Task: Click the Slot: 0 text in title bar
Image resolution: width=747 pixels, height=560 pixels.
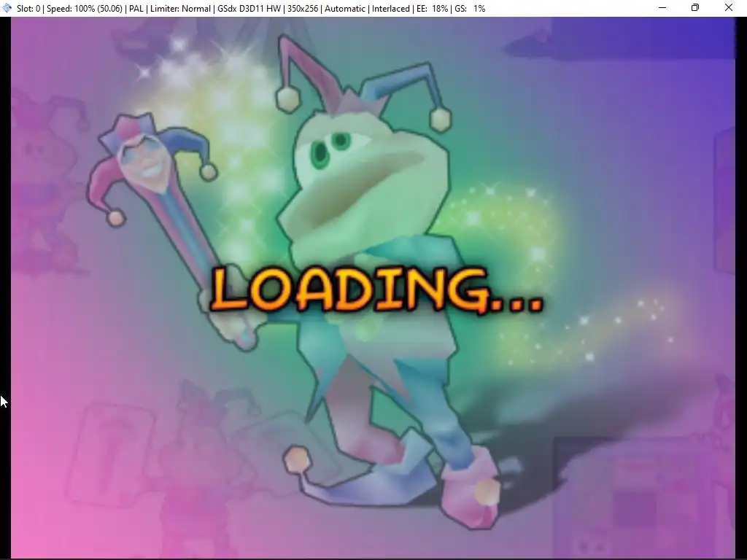Action: click(28, 9)
